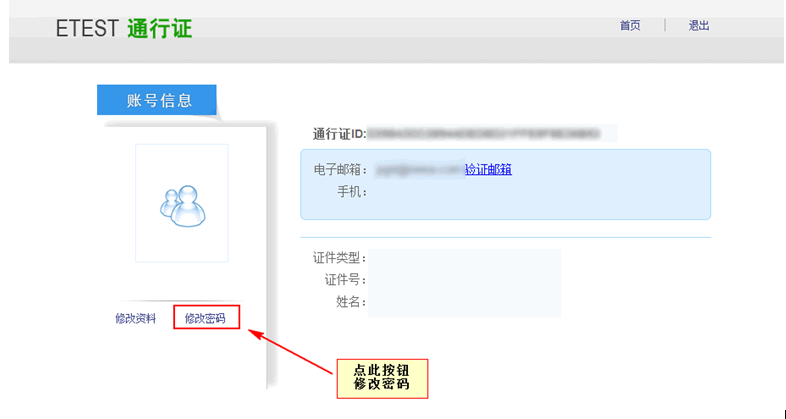Click the empty value area beside 姓名
Image resolution: width=786 pixels, height=419 pixels.
(464, 302)
